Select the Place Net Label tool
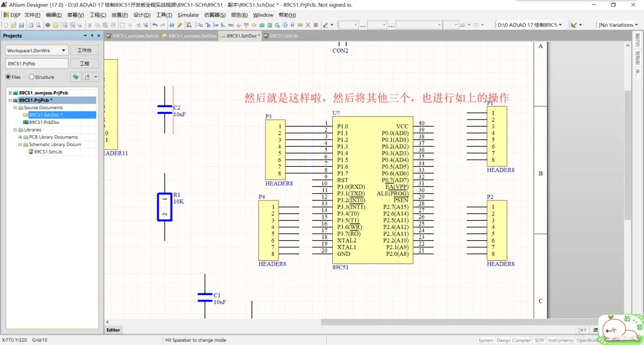Screen dimensions: 644x345 231,25
